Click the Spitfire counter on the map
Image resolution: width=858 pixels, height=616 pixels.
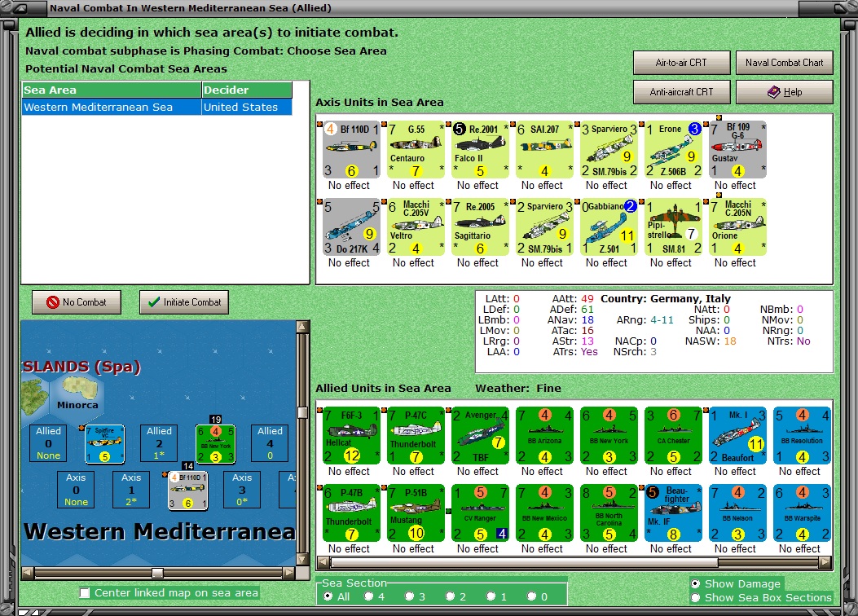pos(104,444)
